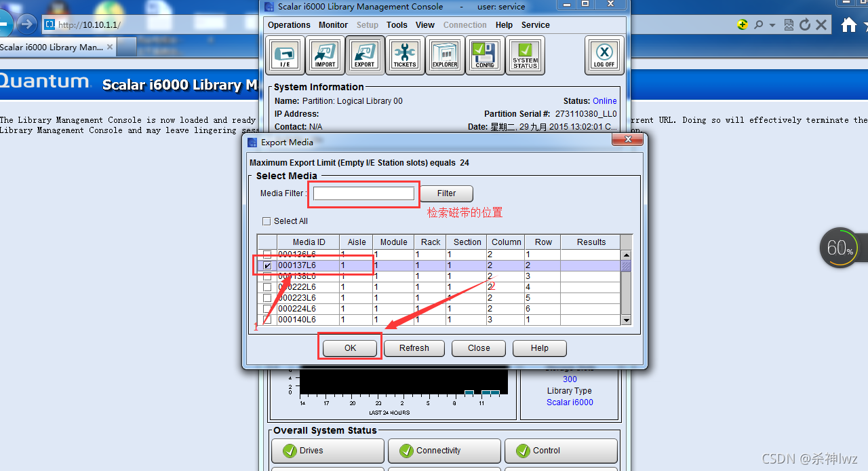The image size is (868, 471).
Task: Click the EXPORT toolbar icon
Action: click(365, 55)
